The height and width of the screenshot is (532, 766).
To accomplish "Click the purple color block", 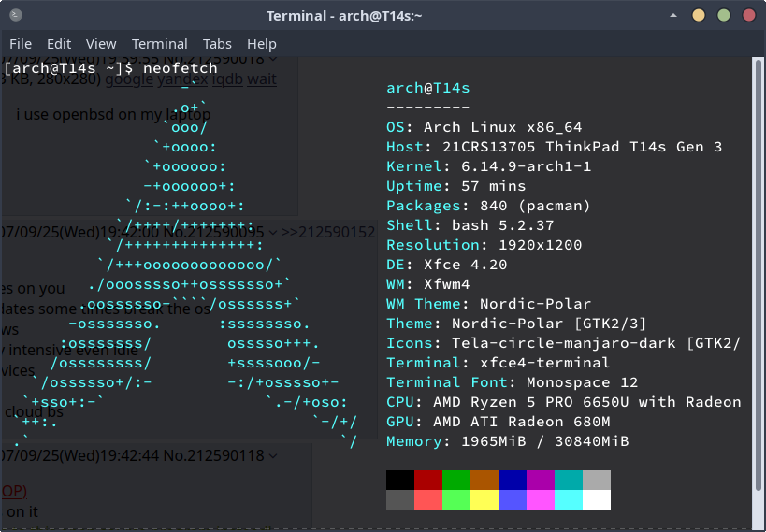I will [x=541, y=480].
